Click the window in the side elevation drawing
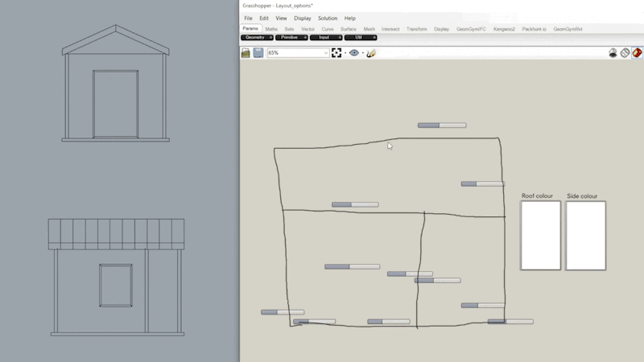This screenshot has width=644, height=362. tap(116, 286)
